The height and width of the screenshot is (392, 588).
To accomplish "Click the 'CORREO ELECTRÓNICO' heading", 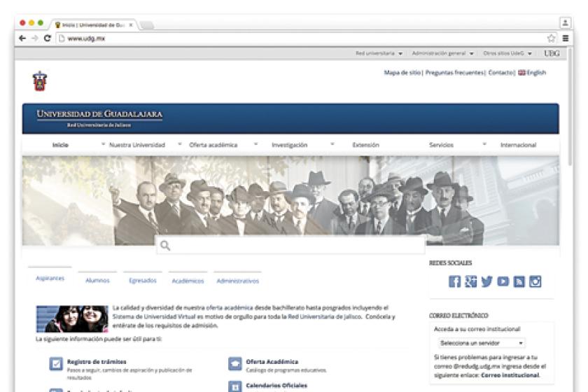I will tap(458, 316).
